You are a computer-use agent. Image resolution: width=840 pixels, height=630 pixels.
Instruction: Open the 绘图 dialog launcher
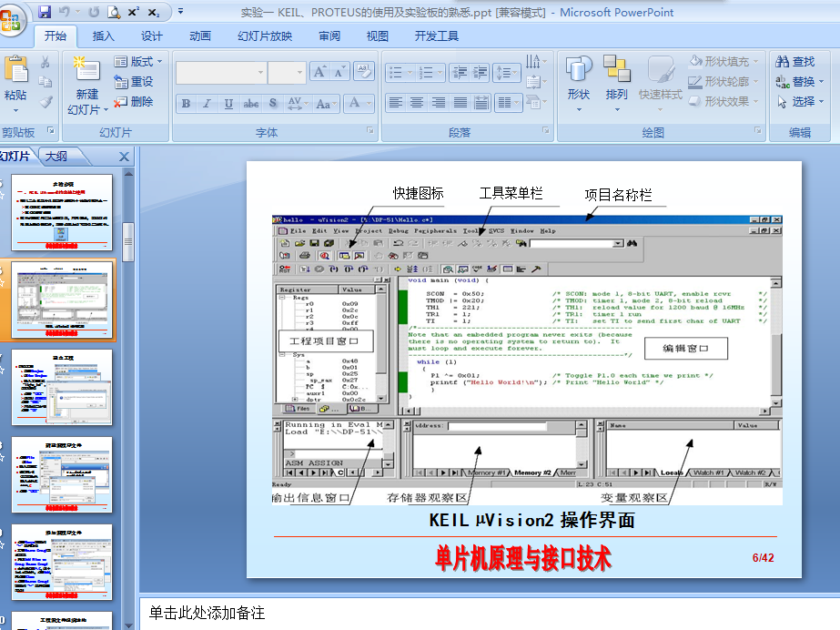pyautogui.click(x=757, y=130)
